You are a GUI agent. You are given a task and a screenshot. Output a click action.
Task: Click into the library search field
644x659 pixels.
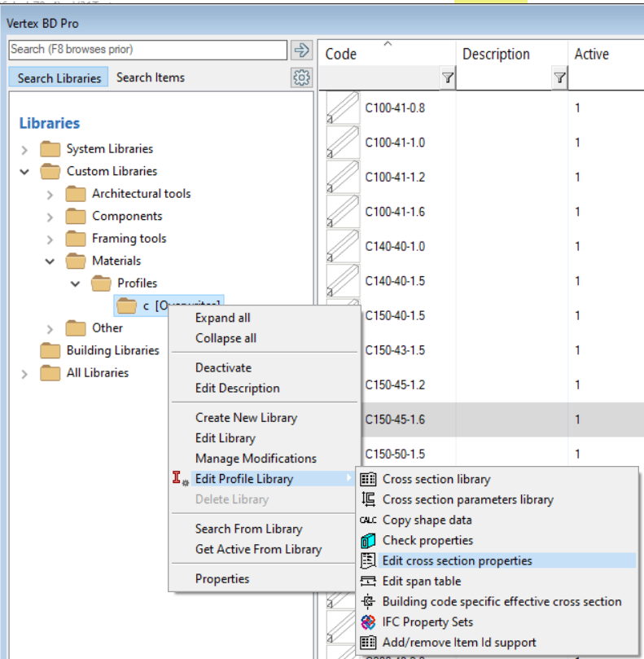[x=147, y=50]
